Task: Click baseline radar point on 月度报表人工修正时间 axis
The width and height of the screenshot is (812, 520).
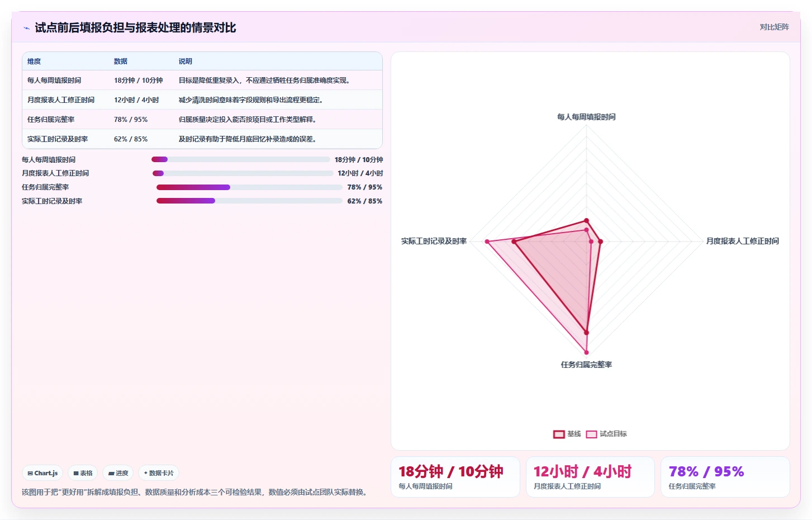Action: (x=601, y=242)
